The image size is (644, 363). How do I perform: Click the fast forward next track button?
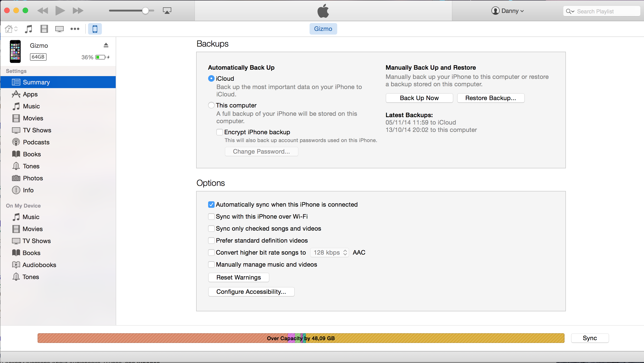(x=78, y=11)
